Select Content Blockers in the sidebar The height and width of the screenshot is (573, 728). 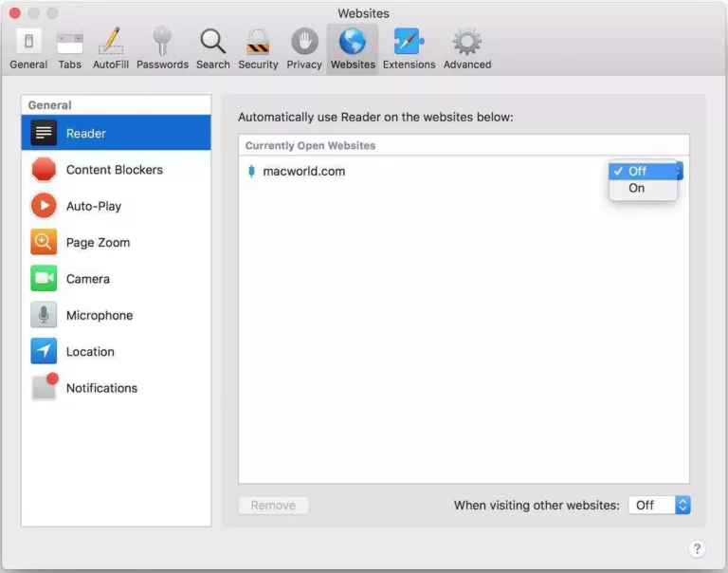(x=115, y=170)
